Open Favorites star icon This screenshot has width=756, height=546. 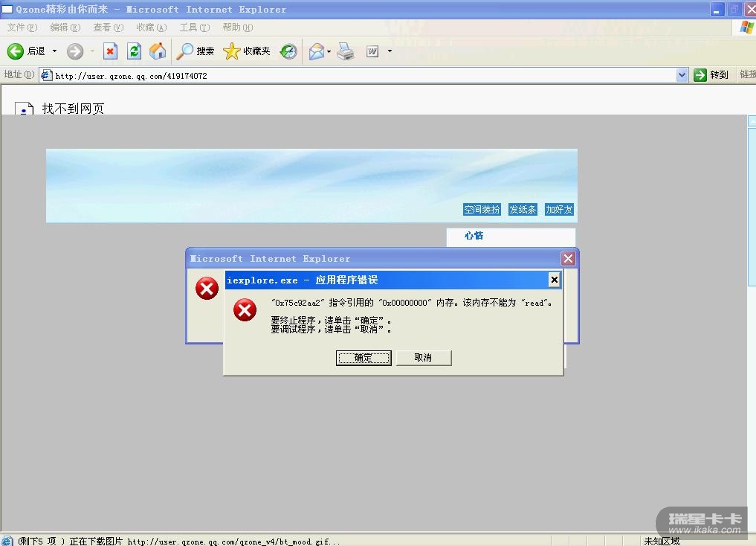pyautogui.click(x=231, y=51)
